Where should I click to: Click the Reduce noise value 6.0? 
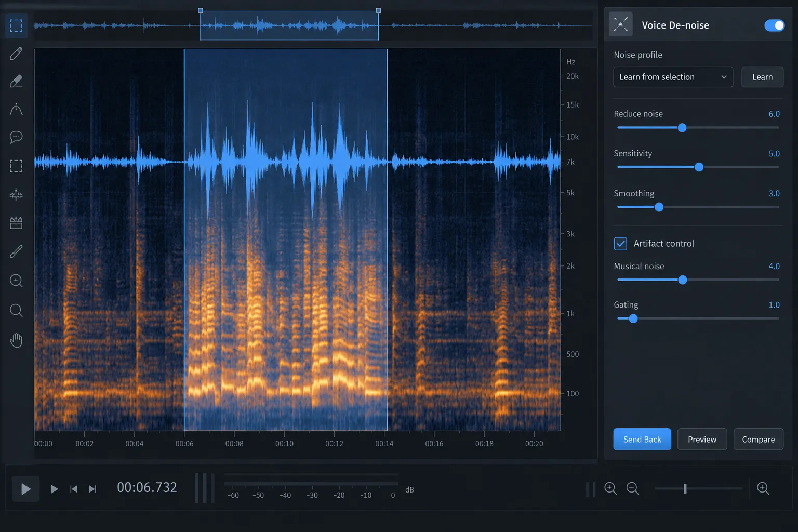(774, 114)
